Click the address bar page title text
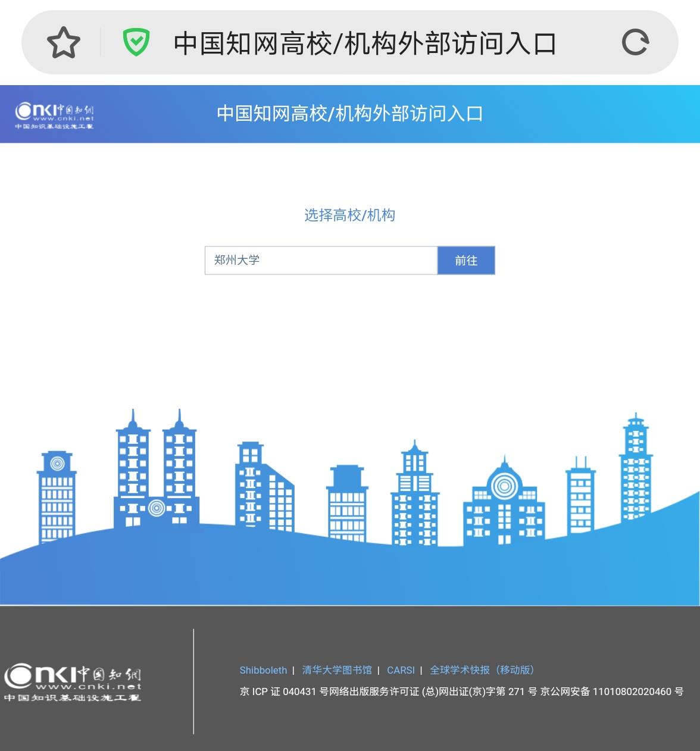Screen dimensions: 700x751 pyautogui.click(x=365, y=43)
